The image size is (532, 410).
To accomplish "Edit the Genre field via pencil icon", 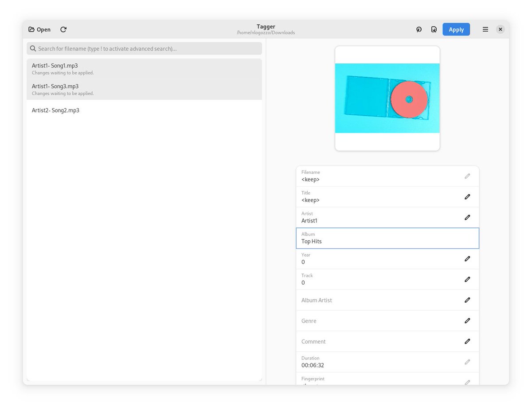I will [467, 321].
